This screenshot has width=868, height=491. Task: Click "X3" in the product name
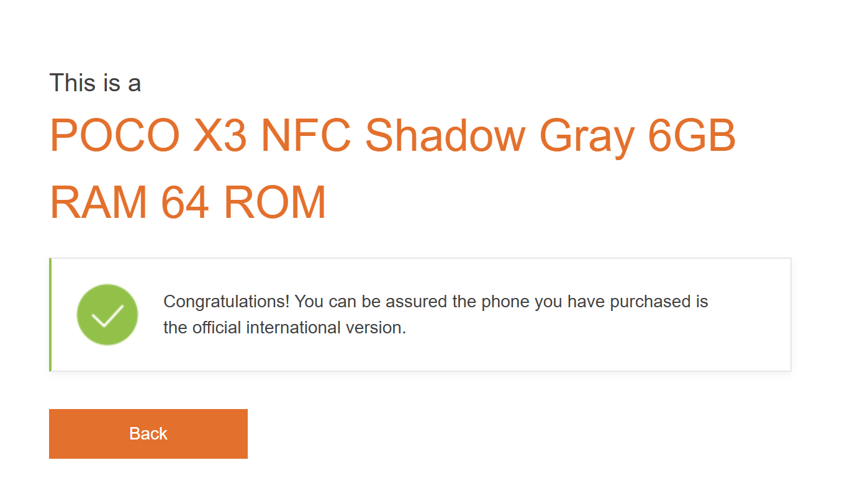point(220,135)
